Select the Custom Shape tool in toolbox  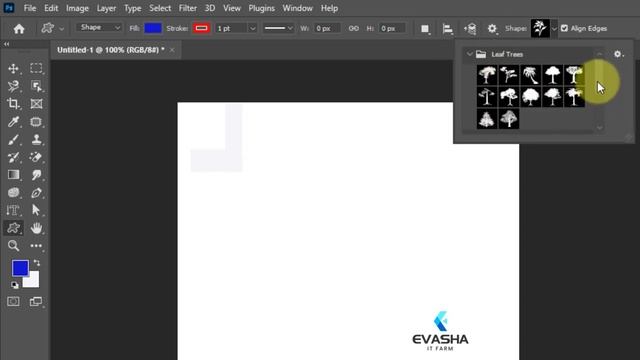[13, 228]
